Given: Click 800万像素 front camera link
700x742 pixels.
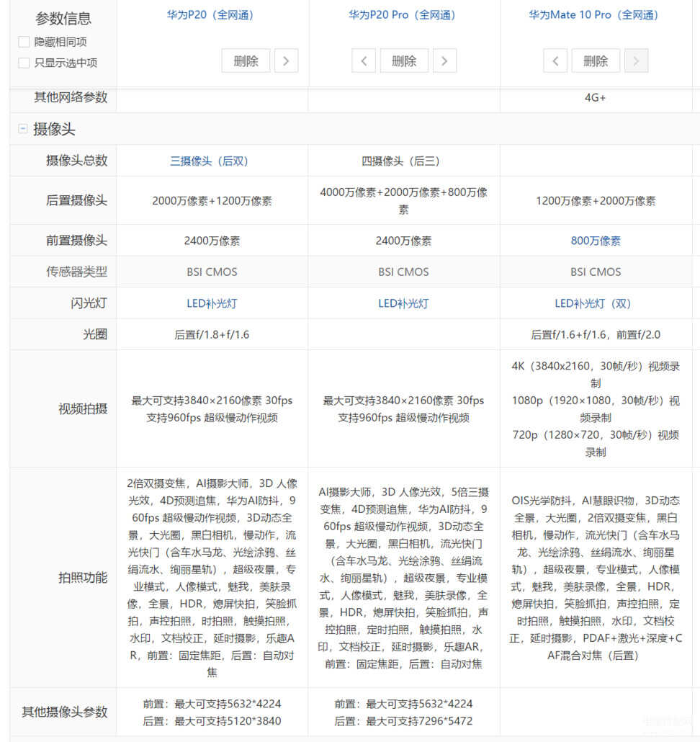Looking at the screenshot, I should pyautogui.click(x=596, y=241).
